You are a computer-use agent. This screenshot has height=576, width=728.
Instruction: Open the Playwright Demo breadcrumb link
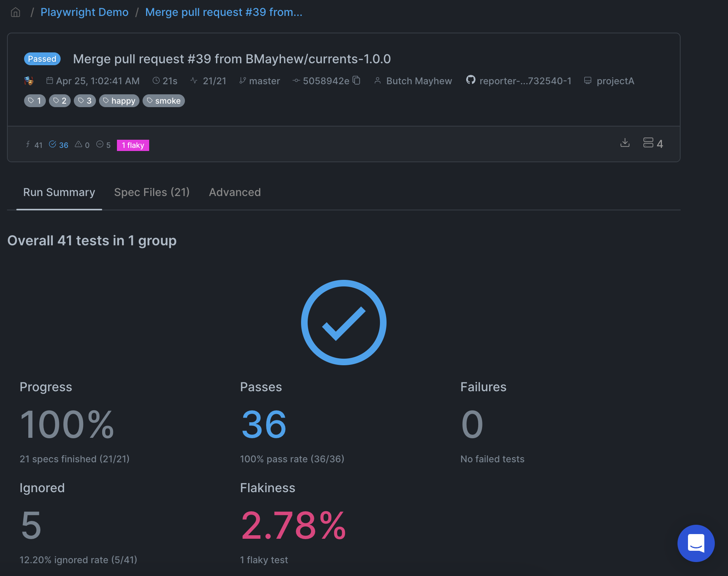click(84, 12)
